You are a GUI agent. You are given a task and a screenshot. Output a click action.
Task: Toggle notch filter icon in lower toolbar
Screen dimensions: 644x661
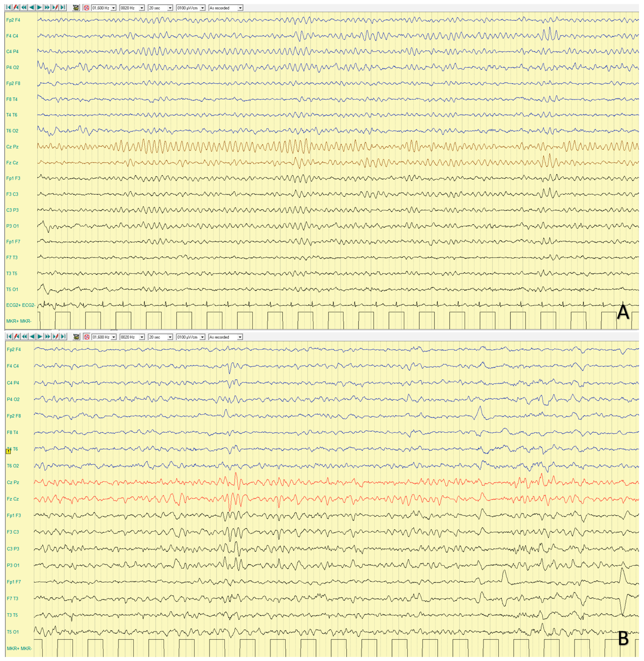tap(87, 337)
